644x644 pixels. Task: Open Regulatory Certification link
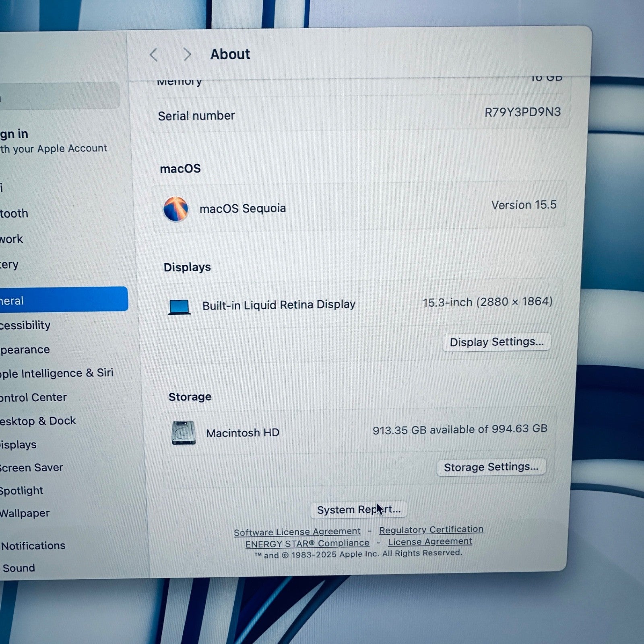coord(431,530)
